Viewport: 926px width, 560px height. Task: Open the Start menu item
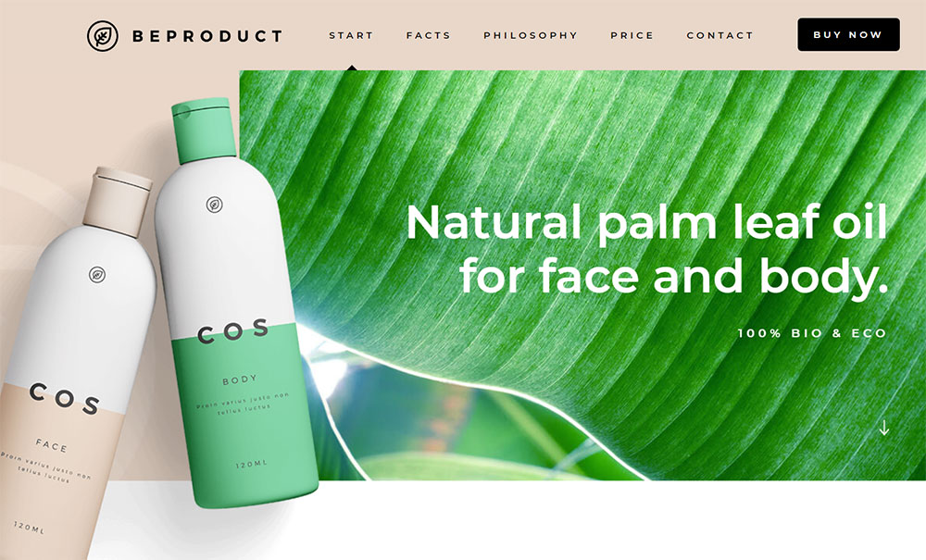(351, 35)
